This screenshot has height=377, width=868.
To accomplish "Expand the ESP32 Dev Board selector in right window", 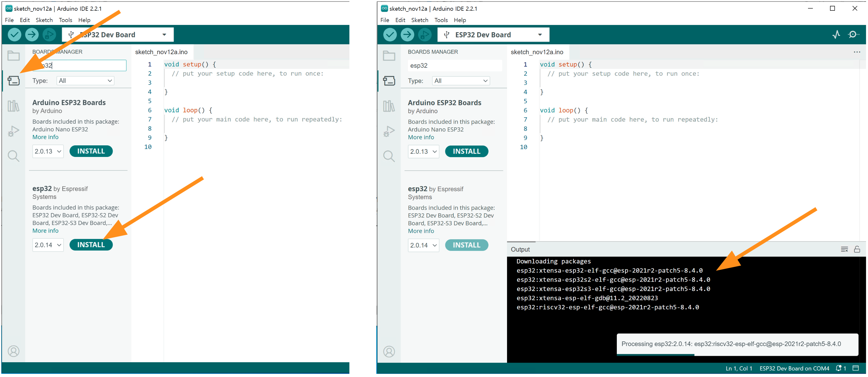I will 493,35.
